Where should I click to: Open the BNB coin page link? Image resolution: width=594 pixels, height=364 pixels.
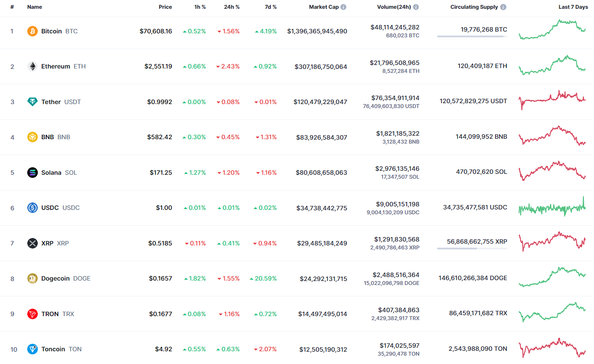point(47,137)
